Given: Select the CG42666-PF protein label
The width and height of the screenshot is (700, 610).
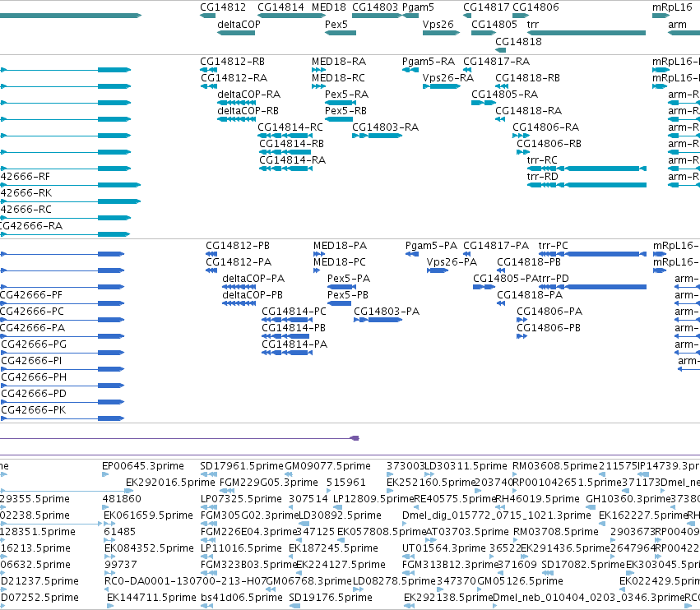Looking at the screenshot, I should coord(30,295).
